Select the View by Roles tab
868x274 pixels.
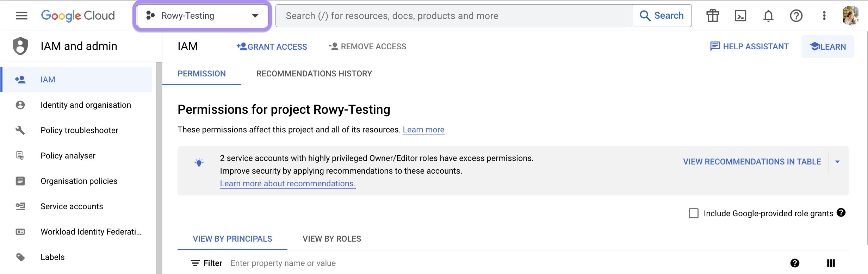click(331, 239)
